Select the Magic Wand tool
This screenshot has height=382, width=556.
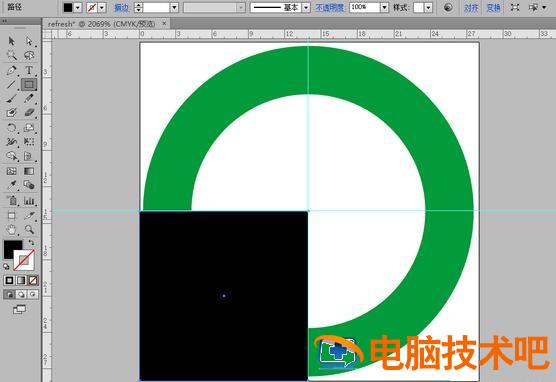pyautogui.click(x=11, y=55)
